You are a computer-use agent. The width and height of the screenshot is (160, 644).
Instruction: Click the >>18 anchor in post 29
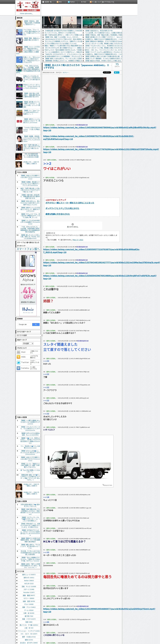46,497
